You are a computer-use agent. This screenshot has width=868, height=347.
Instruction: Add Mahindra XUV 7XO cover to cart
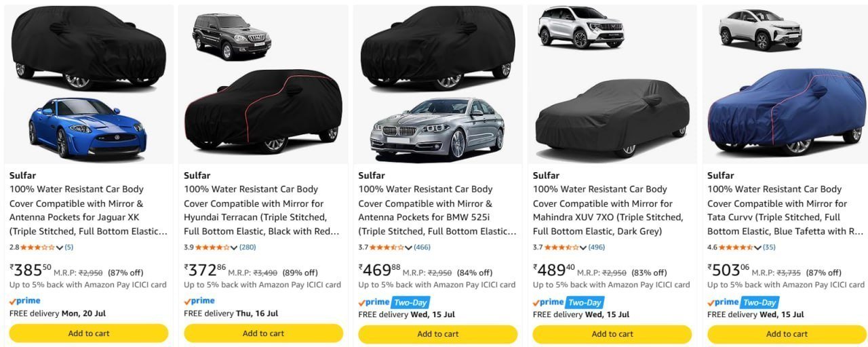[x=612, y=333]
